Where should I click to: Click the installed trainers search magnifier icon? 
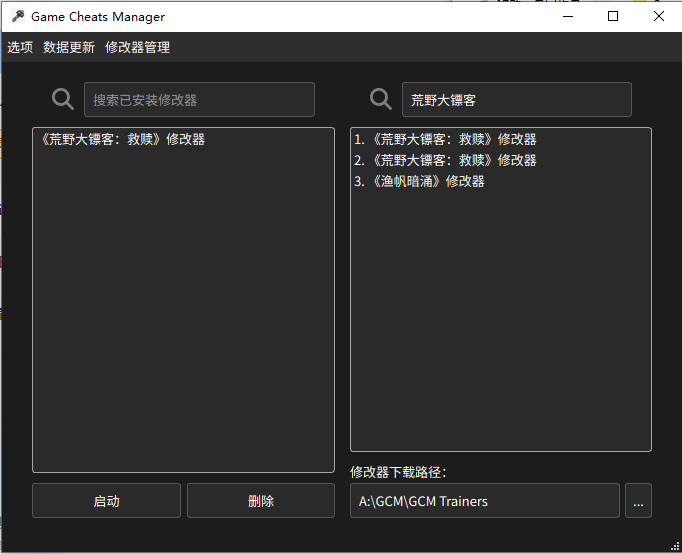(x=63, y=99)
